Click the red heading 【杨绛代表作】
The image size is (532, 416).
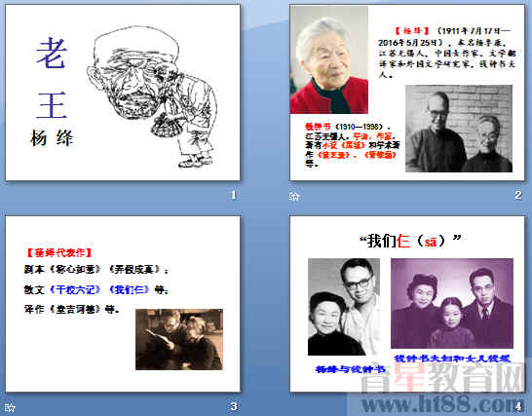point(59,252)
